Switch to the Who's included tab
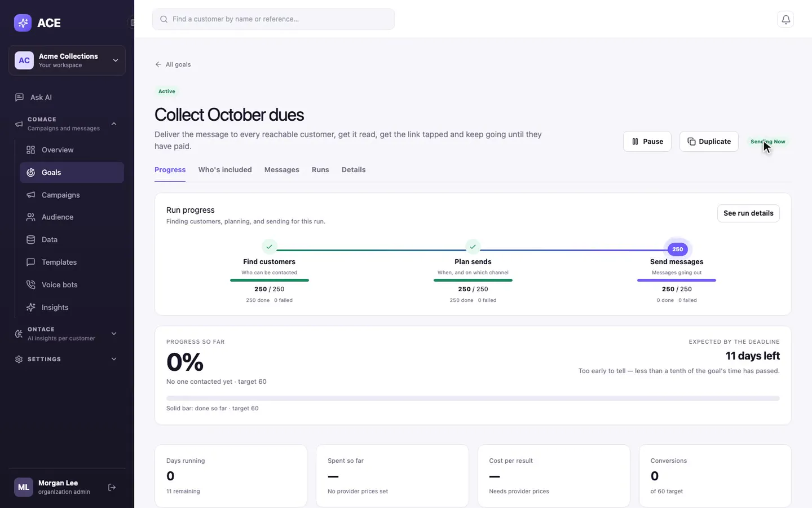The width and height of the screenshot is (812, 508). [225, 170]
